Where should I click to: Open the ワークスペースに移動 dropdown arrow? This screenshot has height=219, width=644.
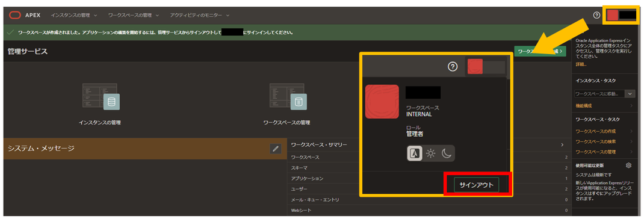(x=630, y=94)
